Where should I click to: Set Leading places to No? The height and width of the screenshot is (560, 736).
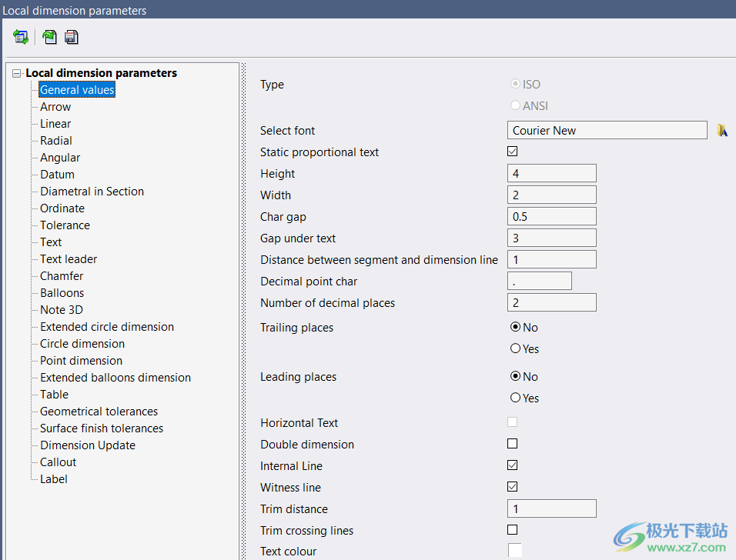[515, 375]
